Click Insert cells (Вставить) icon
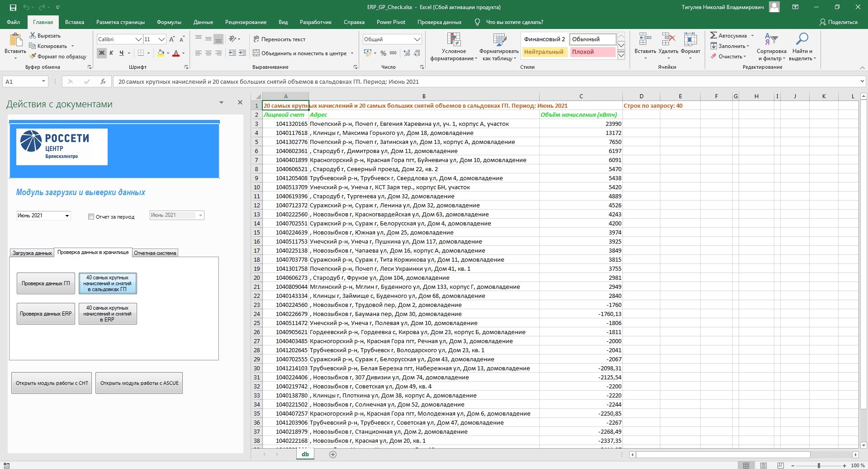The width and height of the screenshot is (868, 469). click(645, 40)
